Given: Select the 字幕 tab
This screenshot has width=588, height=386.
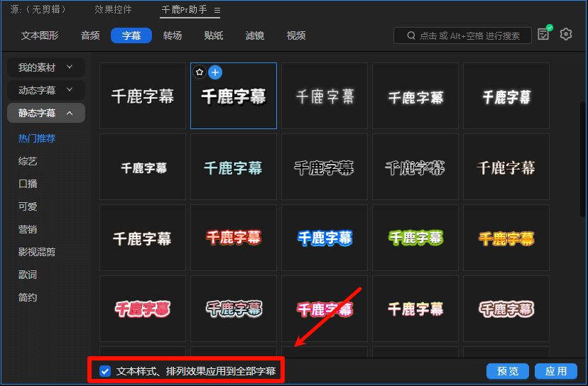Looking at the screenshot, I should pyautogui.click(x=131, y=35).
